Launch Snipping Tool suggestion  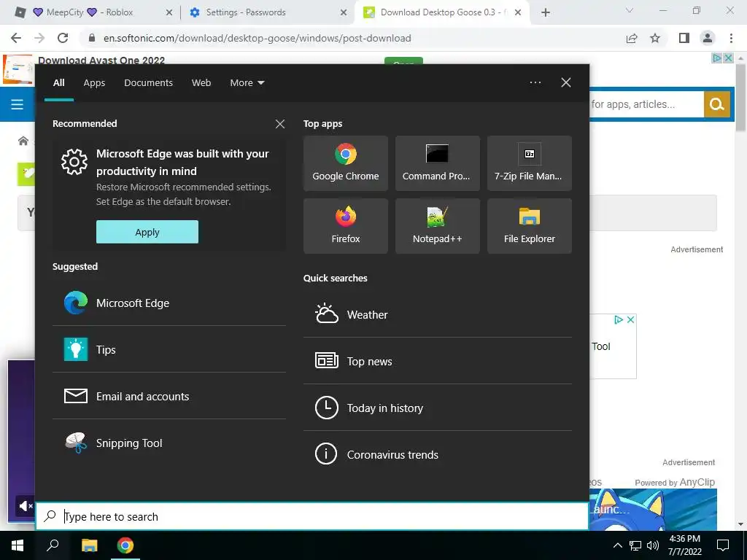click(x=169, y=443)
